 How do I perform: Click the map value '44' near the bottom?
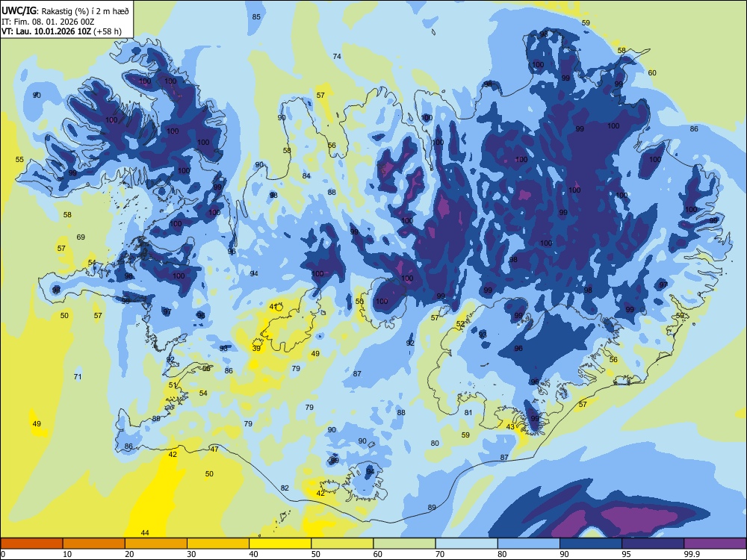(x=146, y=532)
